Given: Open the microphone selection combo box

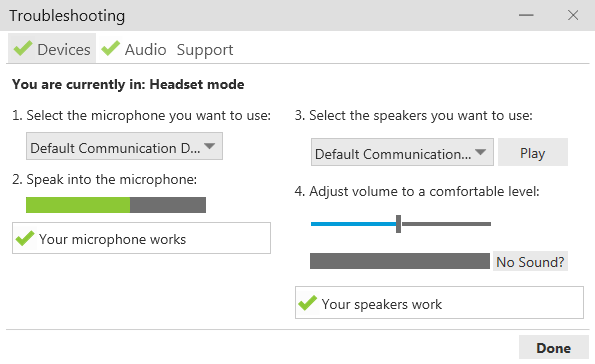Looking at the screenshot, I should click(124, 146).
